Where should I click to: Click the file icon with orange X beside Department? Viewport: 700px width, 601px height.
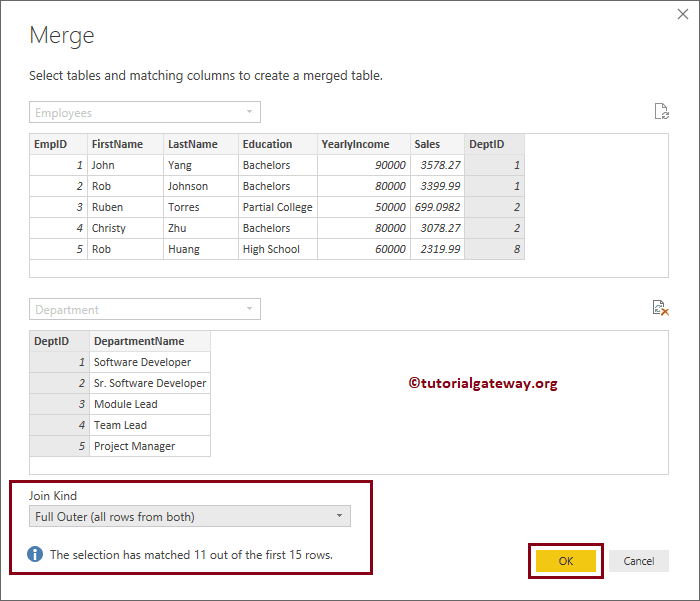pyautogui.click(x=661, y=308)
